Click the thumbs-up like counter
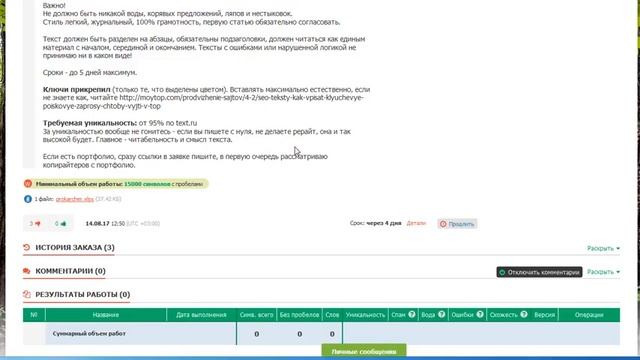 (60, 224)
